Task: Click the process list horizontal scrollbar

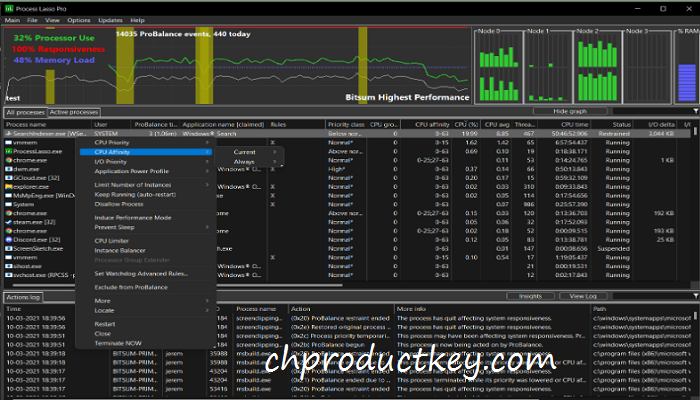Action: pos(178,285)
